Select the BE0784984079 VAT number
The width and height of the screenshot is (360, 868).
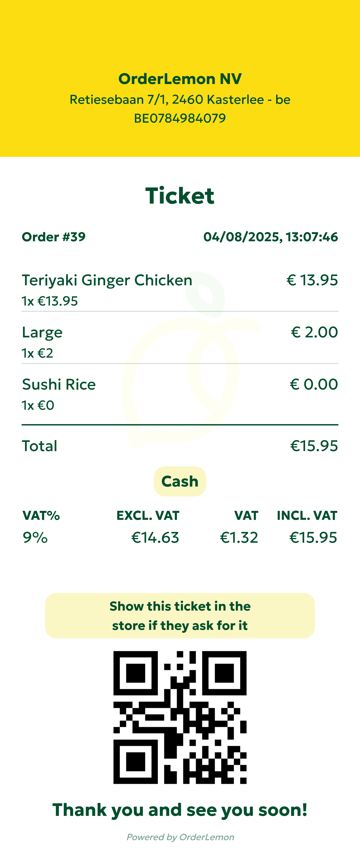coord(180,118)
